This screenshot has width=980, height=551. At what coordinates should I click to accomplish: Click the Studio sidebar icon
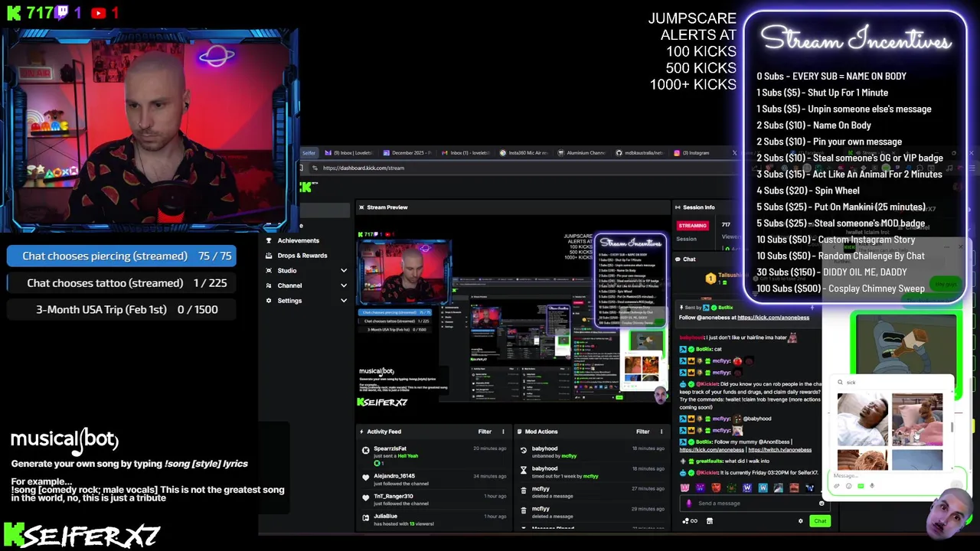pyautogui.click(x=269, y=270)
